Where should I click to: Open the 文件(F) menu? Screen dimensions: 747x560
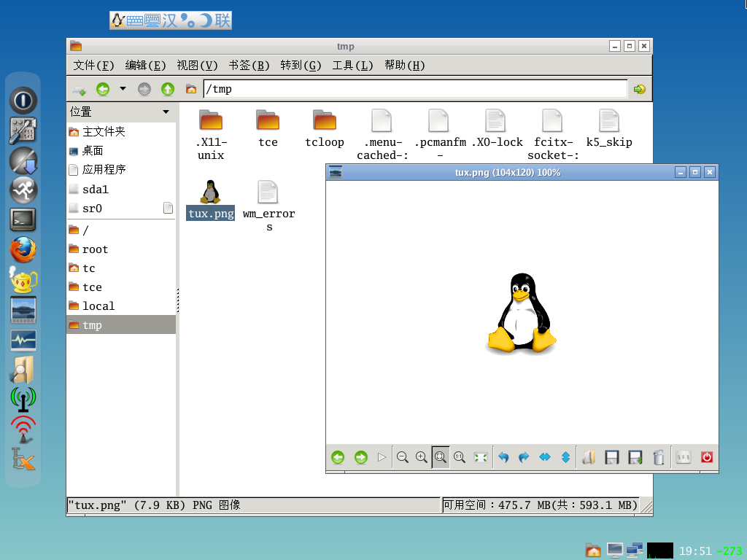pyautogui.click(x=94, y=65)
